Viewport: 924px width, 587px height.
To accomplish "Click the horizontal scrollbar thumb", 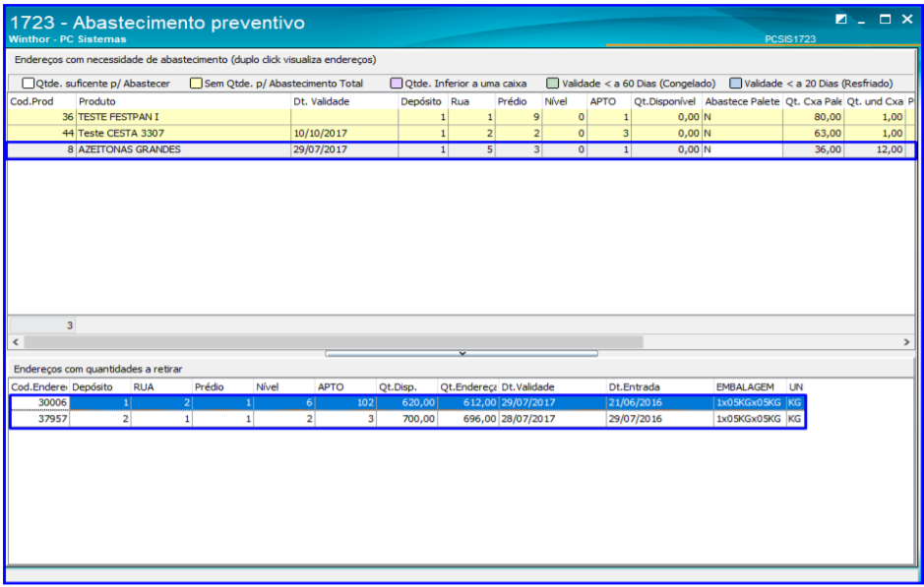I will 334,341.
